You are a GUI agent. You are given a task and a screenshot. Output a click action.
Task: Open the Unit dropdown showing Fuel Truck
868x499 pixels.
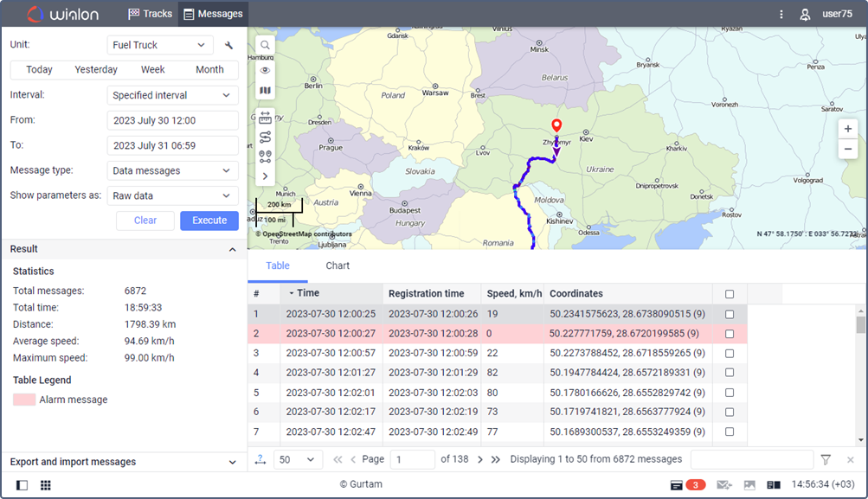click(x=160, y=45)
